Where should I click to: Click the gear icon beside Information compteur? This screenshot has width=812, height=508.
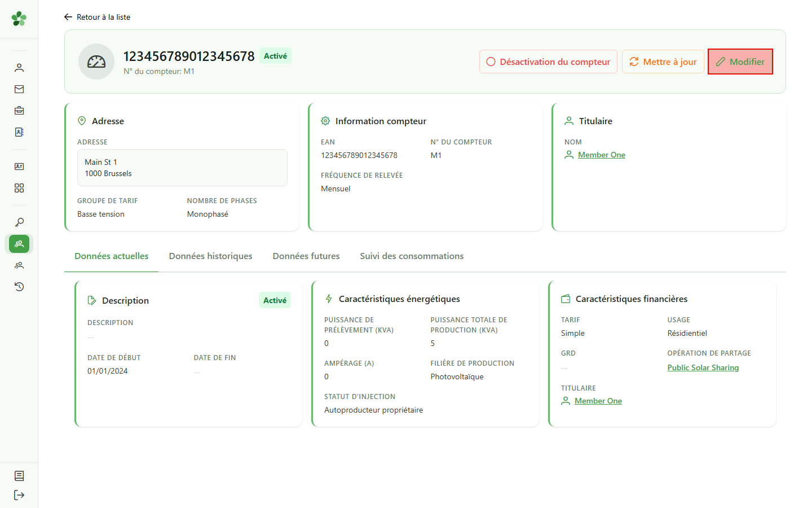pos(325,121)
